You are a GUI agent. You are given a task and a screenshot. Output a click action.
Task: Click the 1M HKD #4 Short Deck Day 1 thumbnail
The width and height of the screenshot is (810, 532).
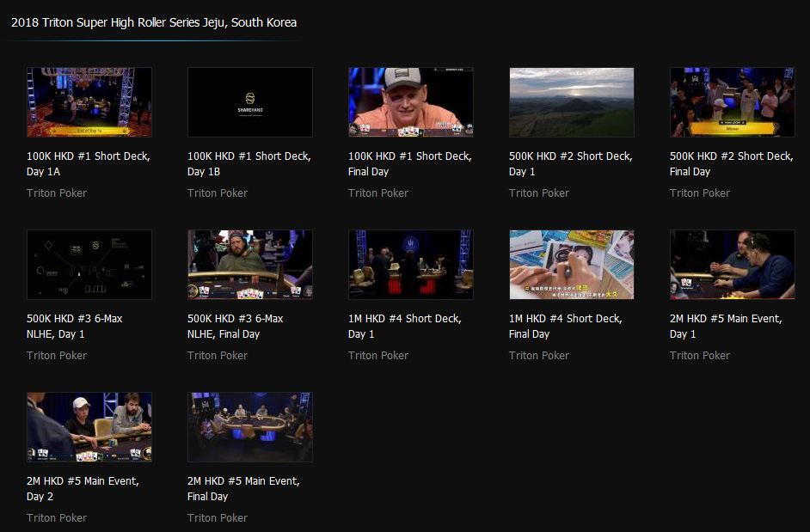411,265
